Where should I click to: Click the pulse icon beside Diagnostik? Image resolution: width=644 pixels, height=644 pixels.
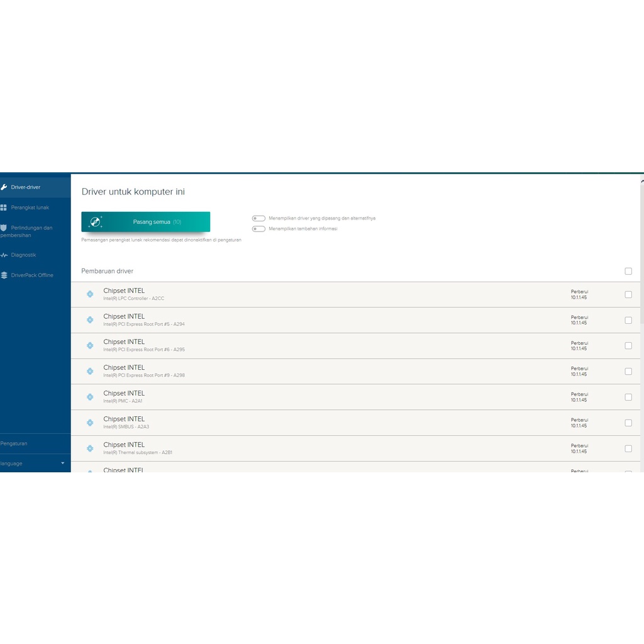4,255
